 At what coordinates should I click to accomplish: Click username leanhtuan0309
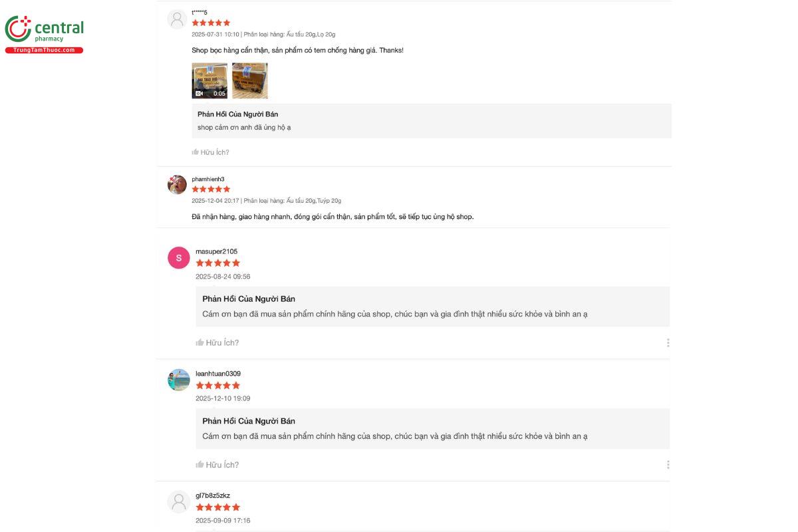coord(218,374)
